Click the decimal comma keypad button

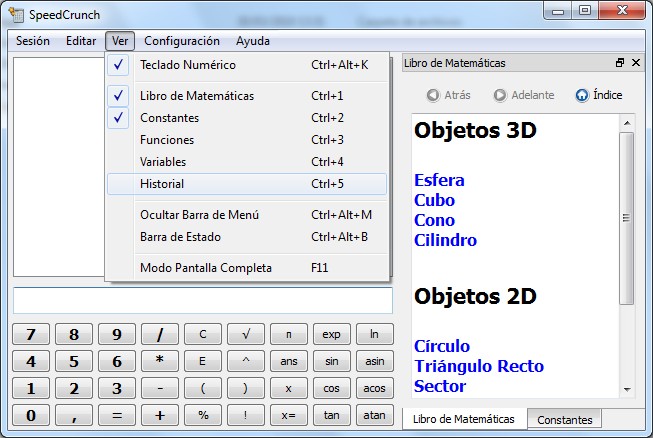[74, 415]
